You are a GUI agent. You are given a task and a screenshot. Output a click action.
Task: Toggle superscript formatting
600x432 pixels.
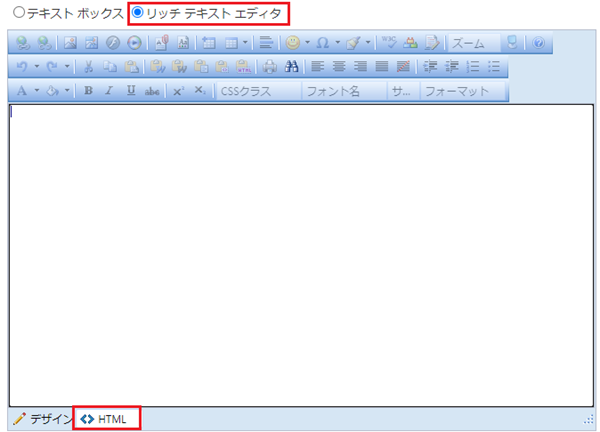(x=178, y=91)
